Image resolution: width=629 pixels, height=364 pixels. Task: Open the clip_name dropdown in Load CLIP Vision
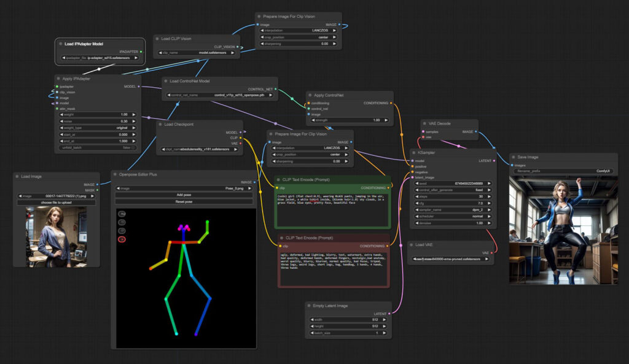197,53
